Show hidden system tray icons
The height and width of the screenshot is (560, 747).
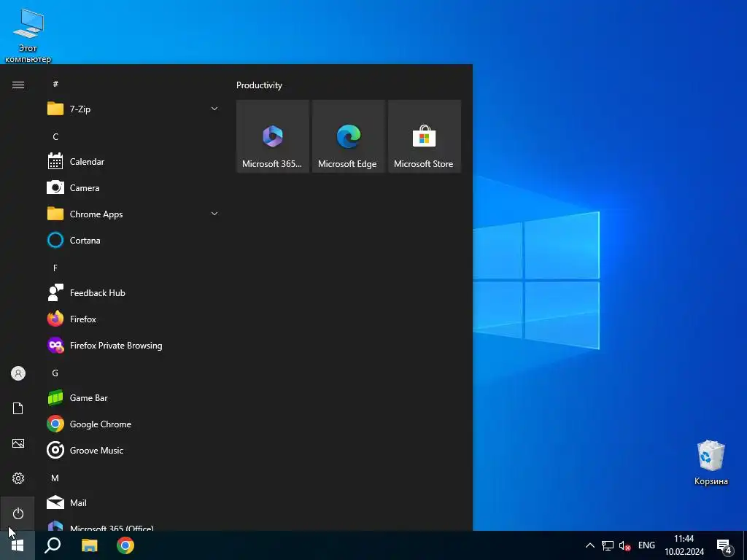click(x=589, y=545)
